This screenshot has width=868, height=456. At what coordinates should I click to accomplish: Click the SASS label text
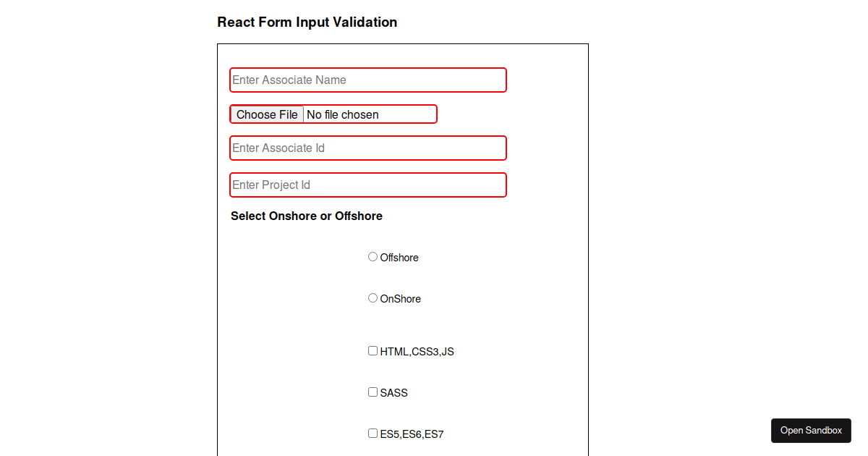tap(395, 392)
